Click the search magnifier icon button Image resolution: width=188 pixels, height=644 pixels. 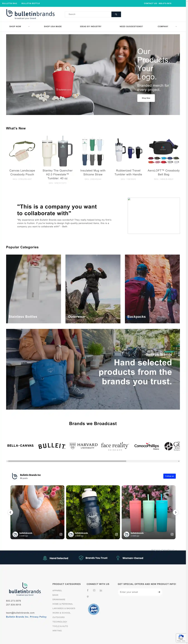tap(116, 14)
